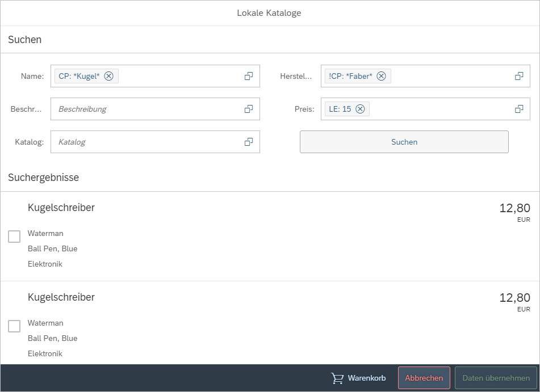Open the second Kugelschreiber result title
The image size is (540, 392).
click(x=61, y=297)
